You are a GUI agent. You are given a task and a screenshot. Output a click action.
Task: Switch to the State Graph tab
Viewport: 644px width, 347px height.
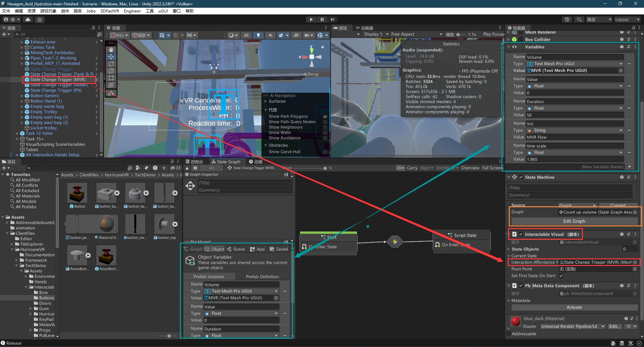click(226, 162)
